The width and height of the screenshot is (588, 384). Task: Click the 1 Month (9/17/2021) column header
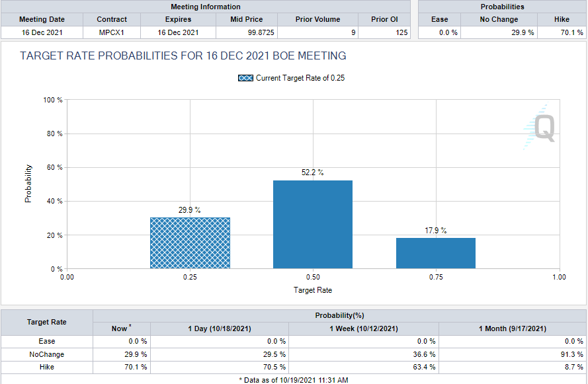tap(513, 328)
